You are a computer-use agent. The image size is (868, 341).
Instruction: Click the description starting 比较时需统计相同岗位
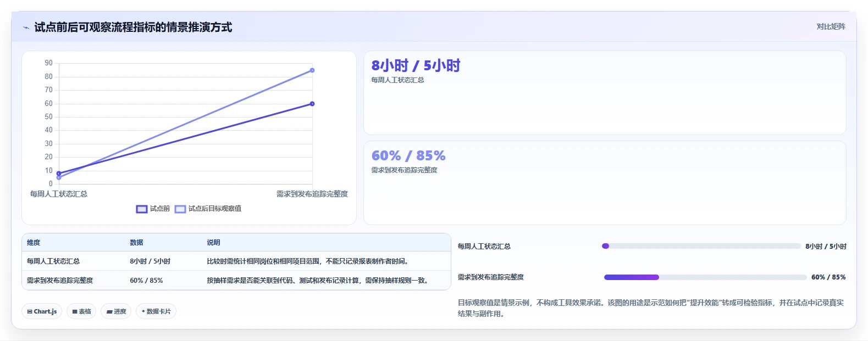pos(307,261)
